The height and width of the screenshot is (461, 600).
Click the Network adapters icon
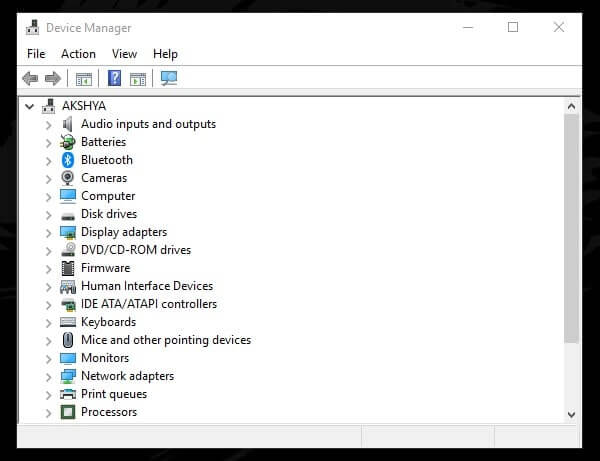[x=68, y=376]
